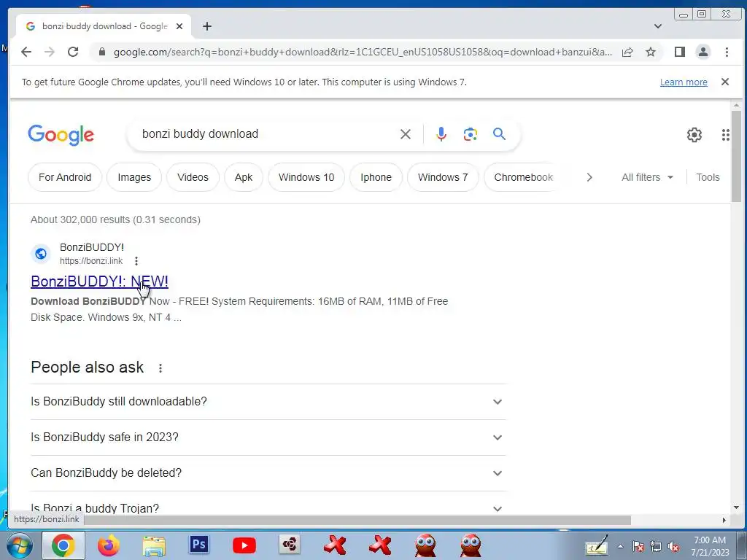The image size is (747, 560).
Task: Open Google quick settings gear
Action: point(694,135)
